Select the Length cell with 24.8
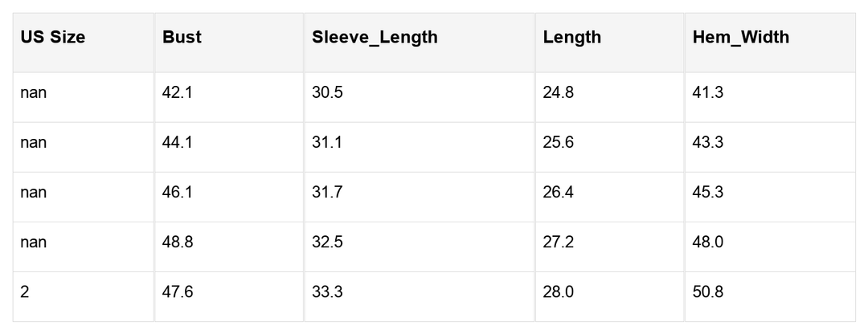 point(559,93)
